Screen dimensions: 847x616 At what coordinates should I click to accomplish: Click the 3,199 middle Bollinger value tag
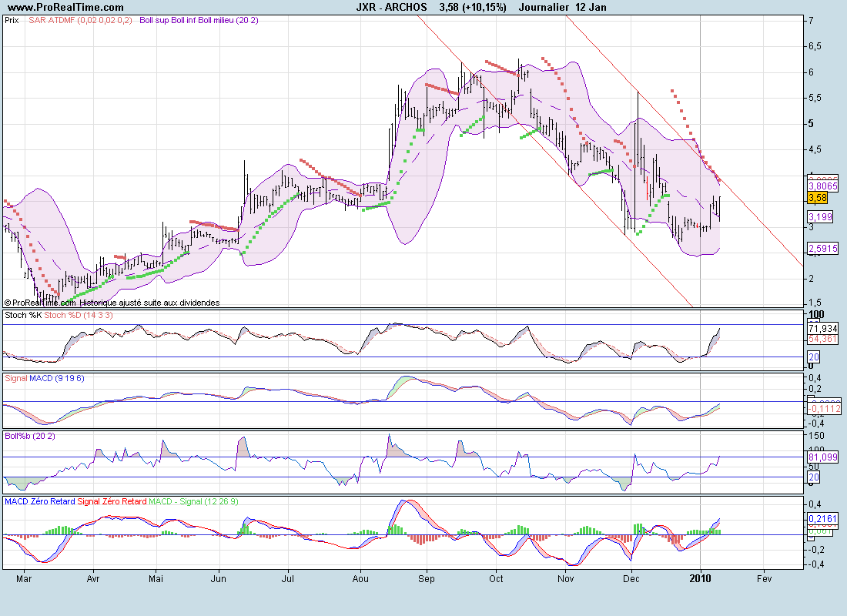coord(820,216)
